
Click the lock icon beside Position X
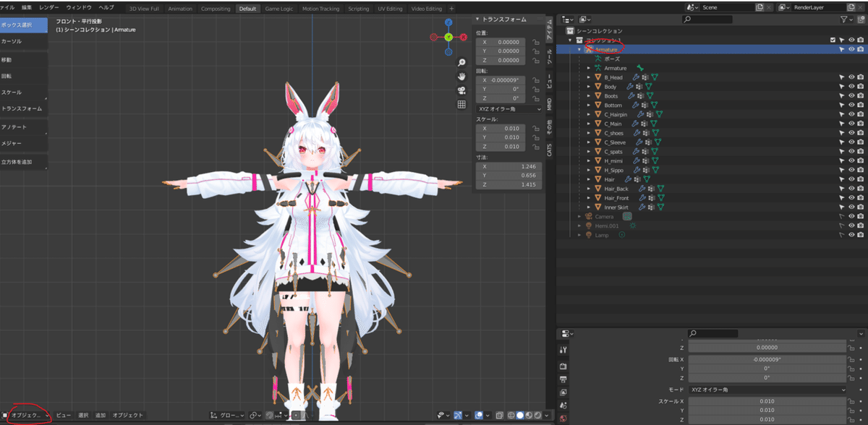tap(536, 42)
